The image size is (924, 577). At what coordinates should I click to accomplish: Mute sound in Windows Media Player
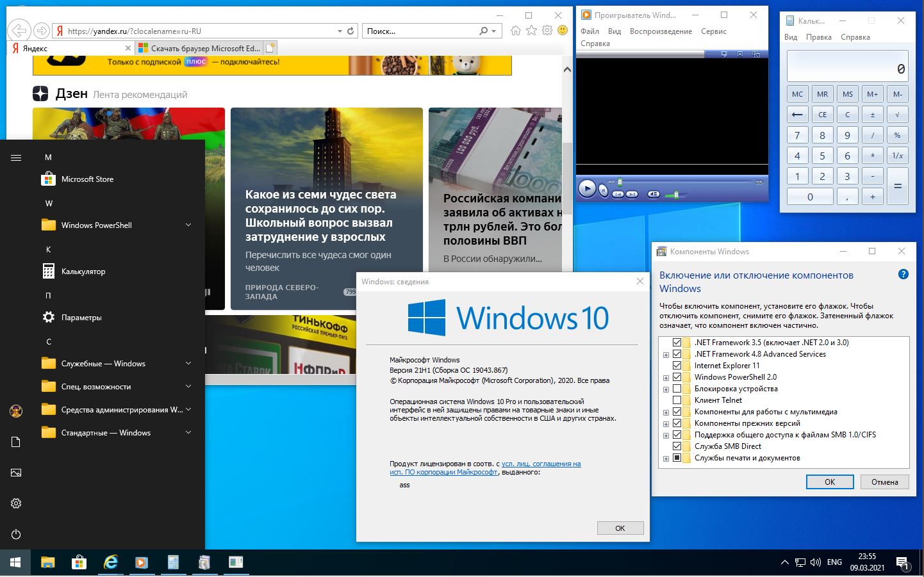click(654, 193)
